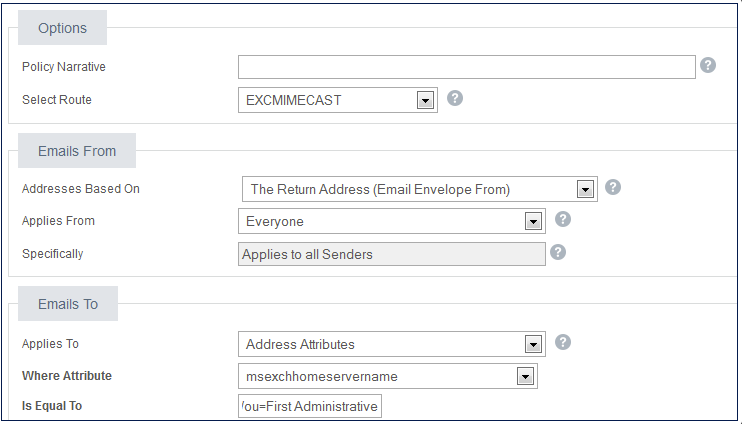Select the Emails To section header
This screenshot has width=742, height=424.
click(68, 304)
